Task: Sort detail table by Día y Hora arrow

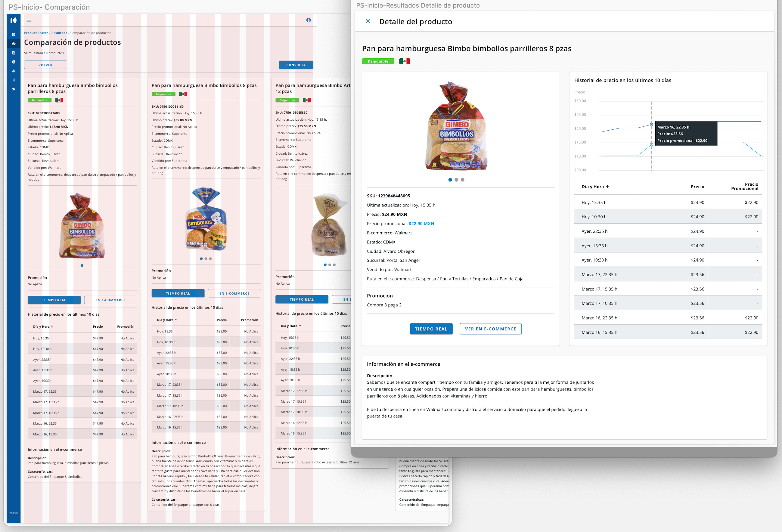Action: (x=608, y=187)
